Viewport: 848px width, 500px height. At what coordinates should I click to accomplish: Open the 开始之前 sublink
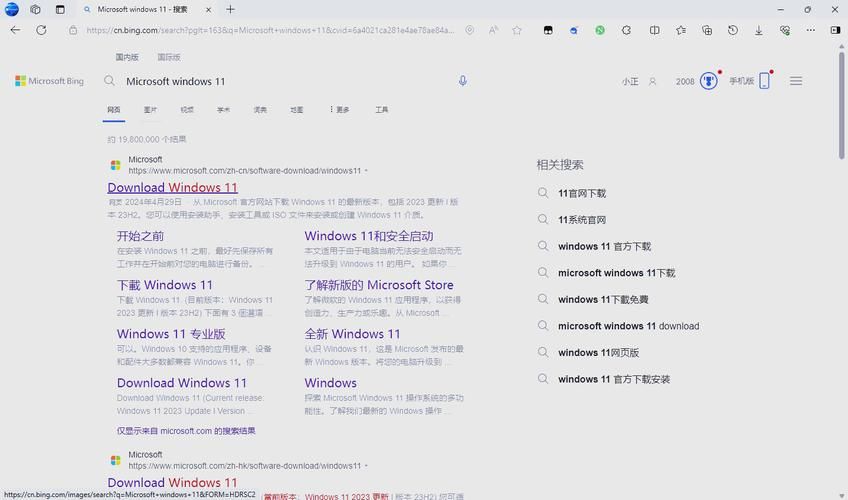(x=140, y=236)
